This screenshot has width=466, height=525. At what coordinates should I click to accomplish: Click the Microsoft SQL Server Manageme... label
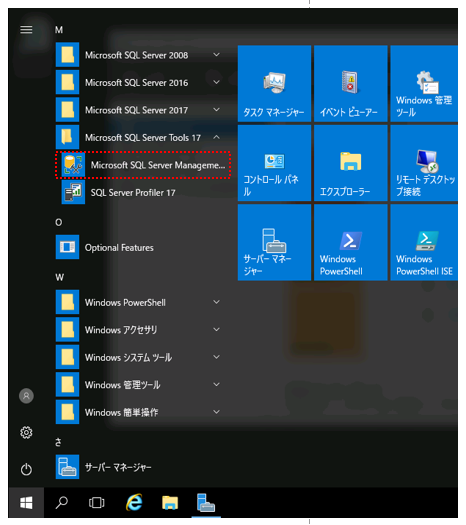158,165
